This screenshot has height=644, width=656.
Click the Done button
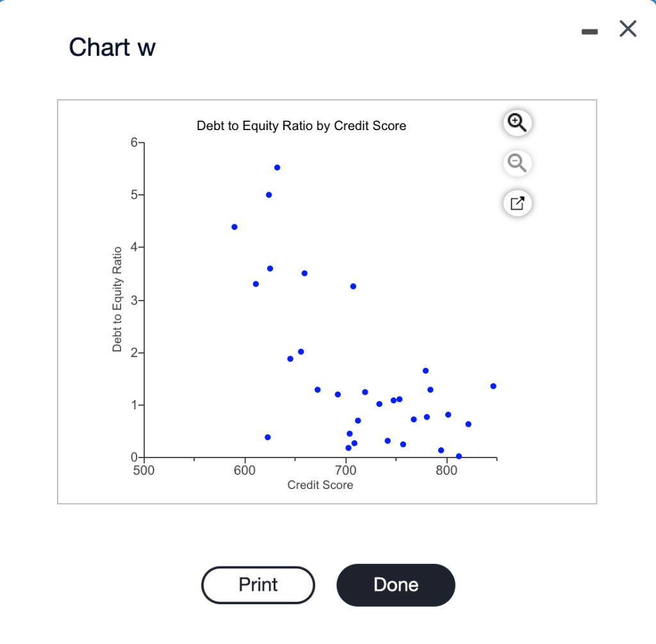395,584
